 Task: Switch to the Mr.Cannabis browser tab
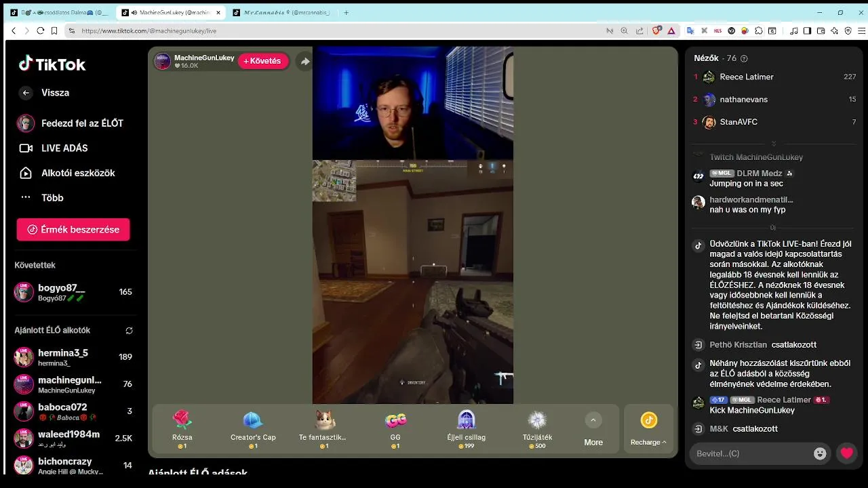[281, 13]
